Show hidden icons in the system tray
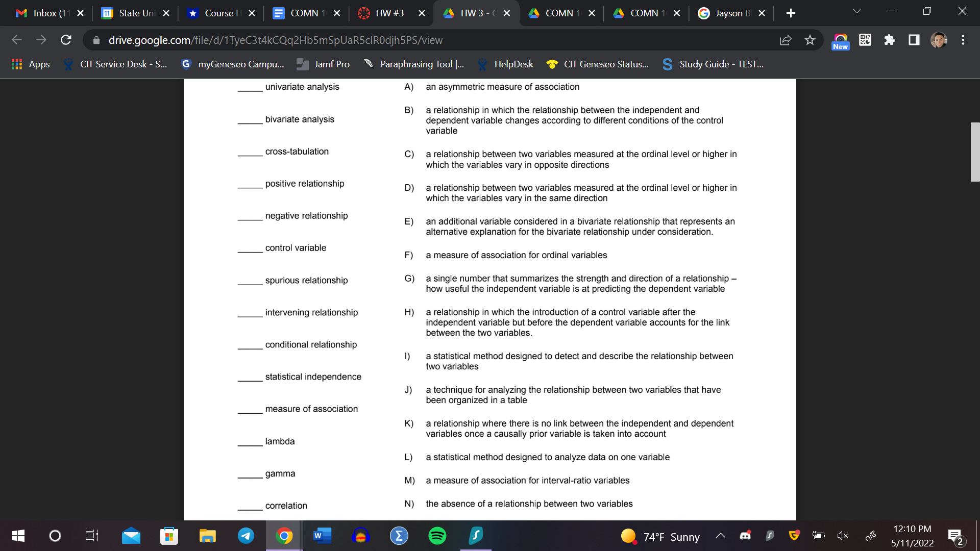 (721, 536)
